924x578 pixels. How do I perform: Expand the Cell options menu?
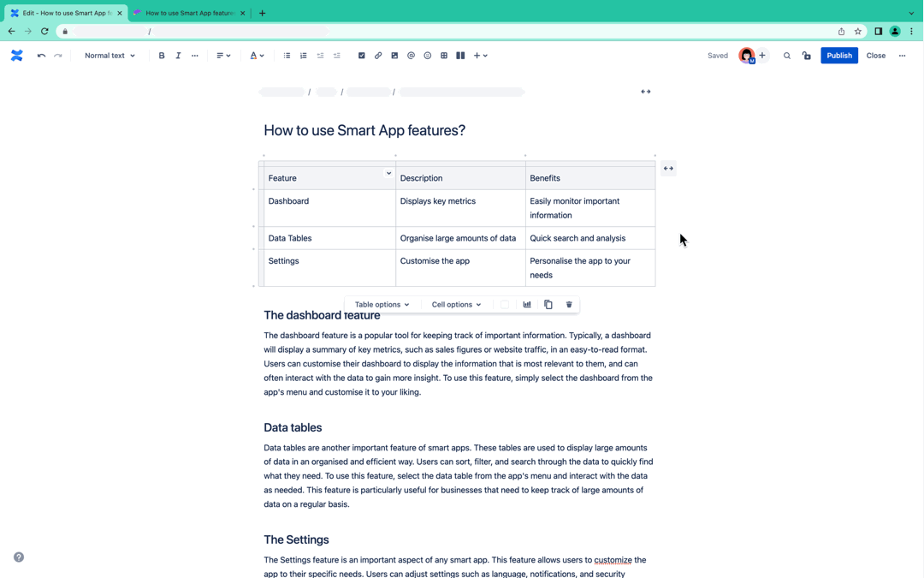456,305
